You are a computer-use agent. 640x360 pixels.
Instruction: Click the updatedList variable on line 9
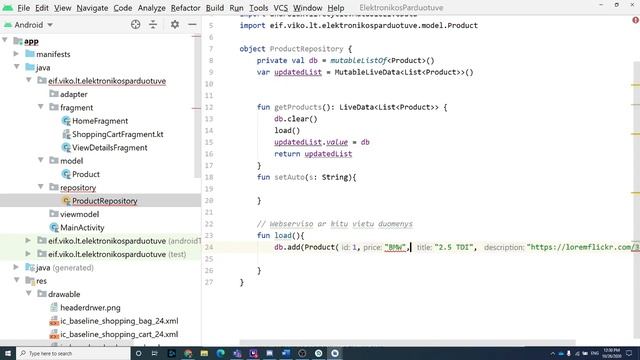[x=298, y=72]
